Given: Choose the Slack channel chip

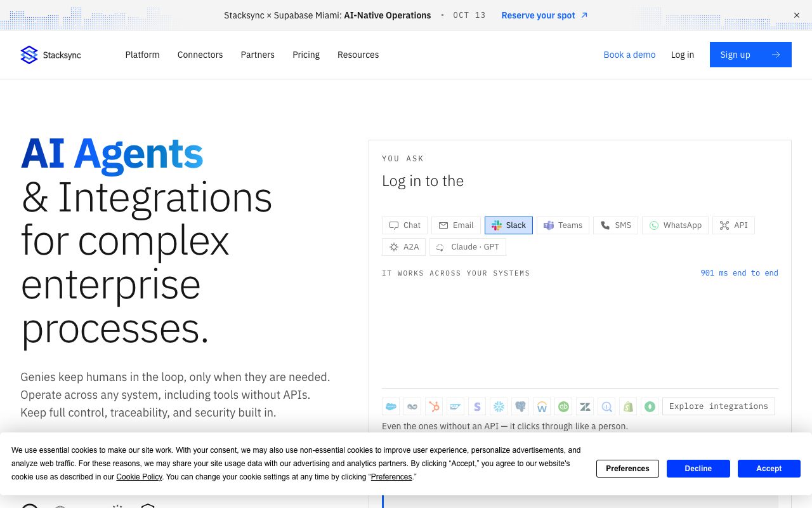Looking at the screenshot, I should (509, 225).
